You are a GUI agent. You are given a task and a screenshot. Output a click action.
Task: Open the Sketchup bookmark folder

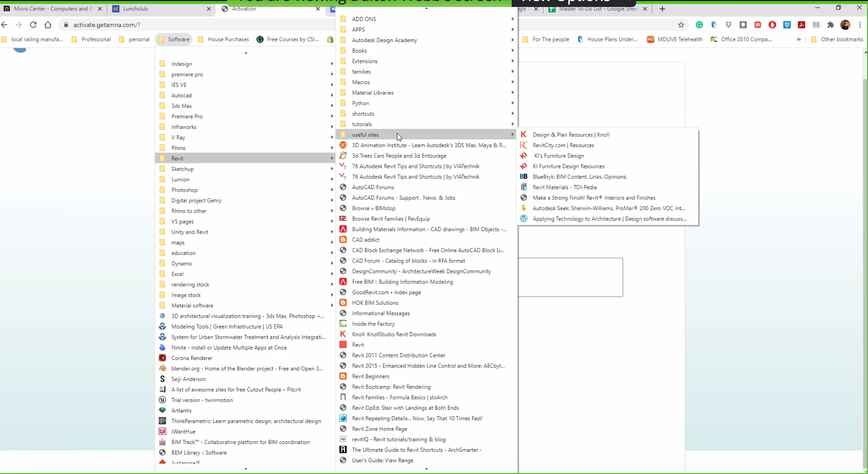point(245,169)
